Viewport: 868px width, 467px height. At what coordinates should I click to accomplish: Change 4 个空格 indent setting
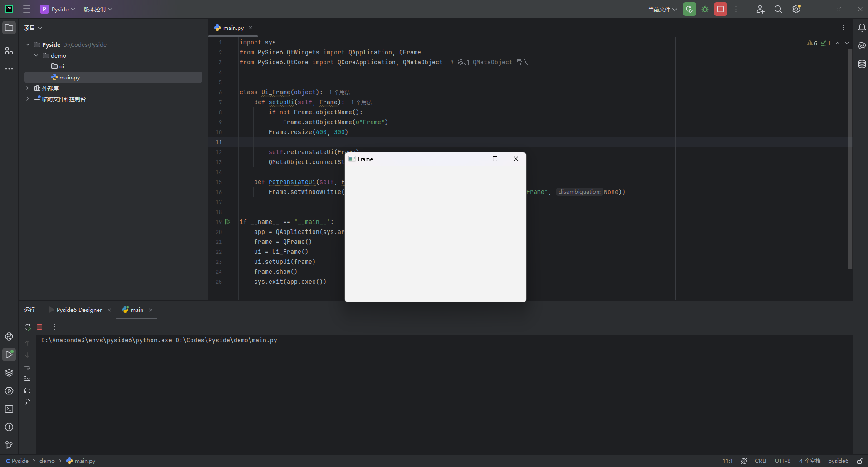pyautogui.click(x=810, y=461)
